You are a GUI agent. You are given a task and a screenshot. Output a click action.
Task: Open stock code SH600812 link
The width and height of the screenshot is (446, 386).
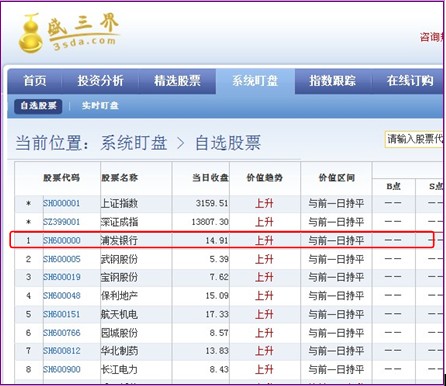(62, 351)
